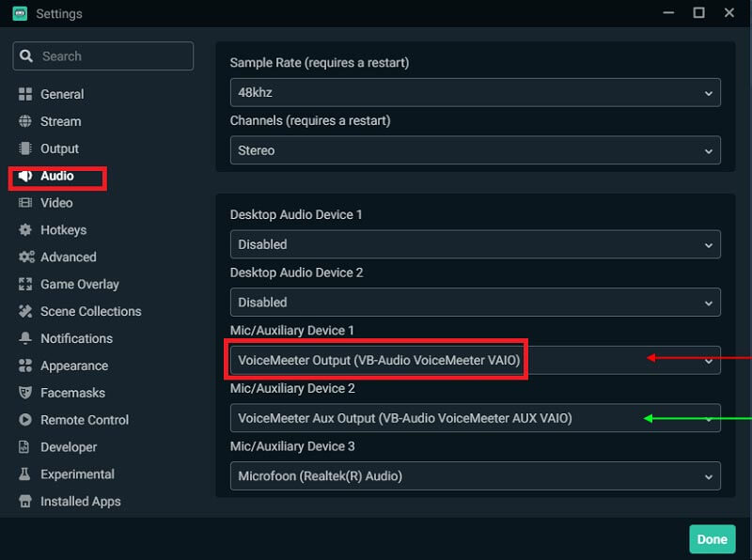Click the cogs icon beside Advanced
Image resolution: width=752 pixels, height=560 pixels.
tap(25, 257)
